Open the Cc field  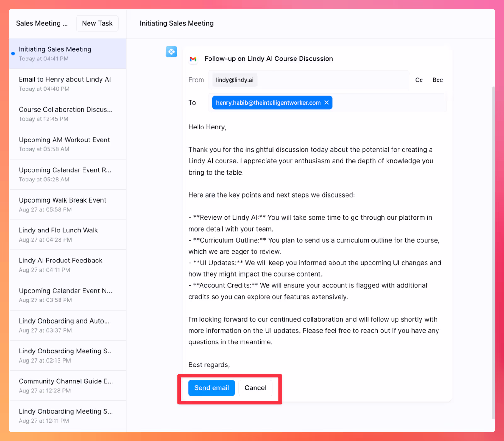point(419,80)
